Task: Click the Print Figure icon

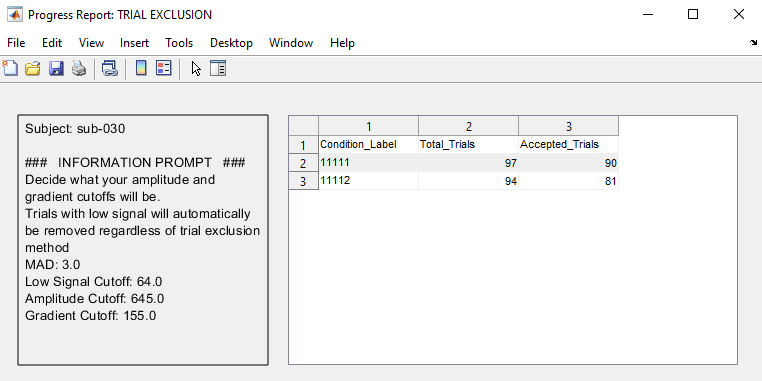Action: pyautogui.click(x=79, y=69)
